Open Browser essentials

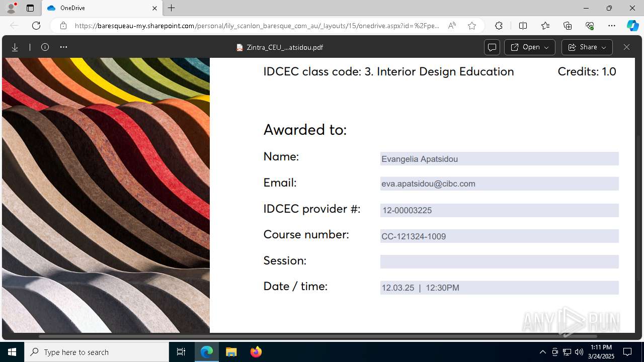pyautogui.click(x=590, y=26)
